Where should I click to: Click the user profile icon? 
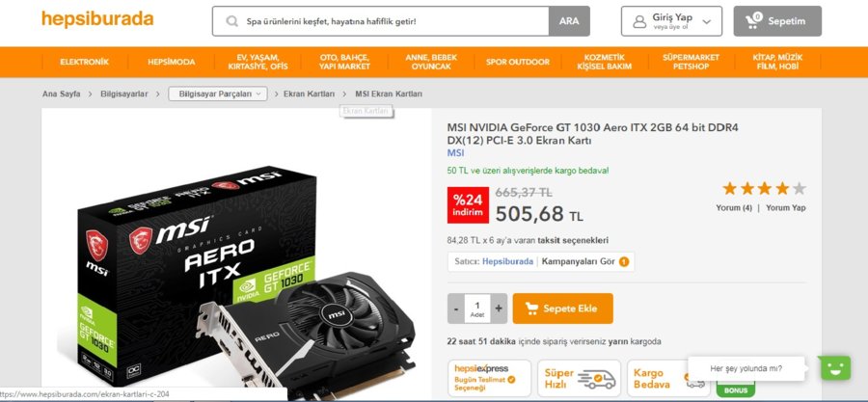639,21
